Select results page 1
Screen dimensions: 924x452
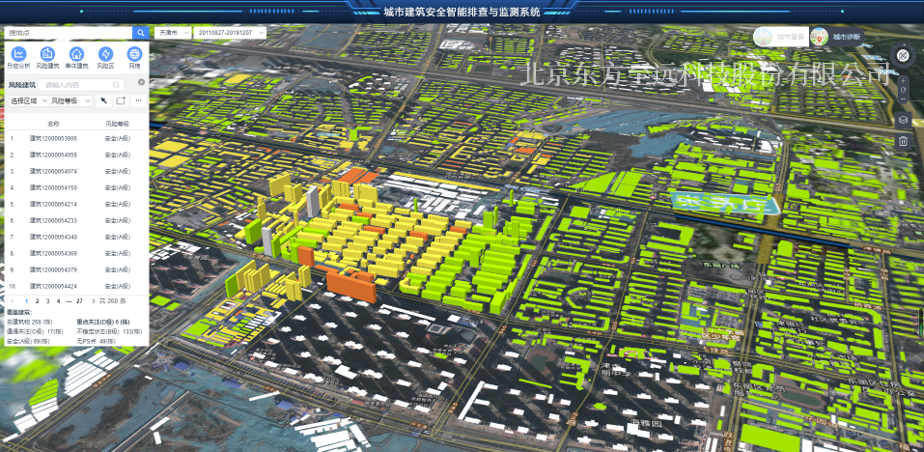point(27,301)
